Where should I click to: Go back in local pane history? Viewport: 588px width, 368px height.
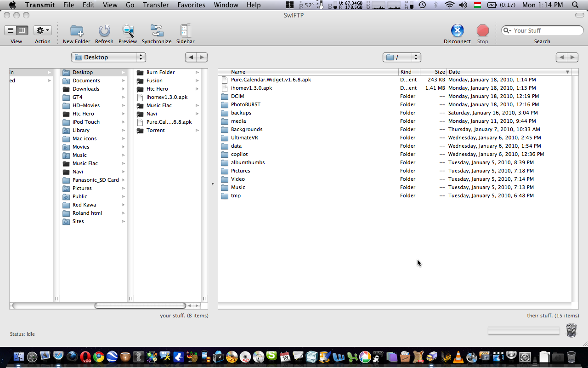(191, 57)
